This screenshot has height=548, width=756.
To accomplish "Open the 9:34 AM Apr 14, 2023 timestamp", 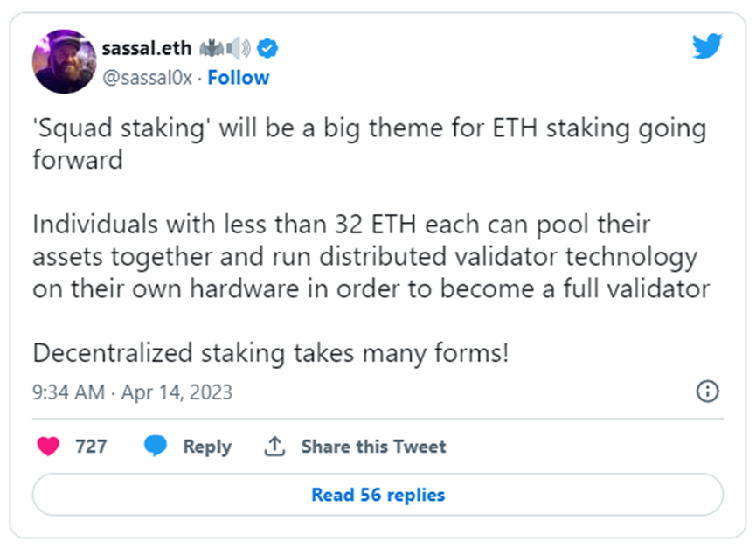I will [132, 392].
